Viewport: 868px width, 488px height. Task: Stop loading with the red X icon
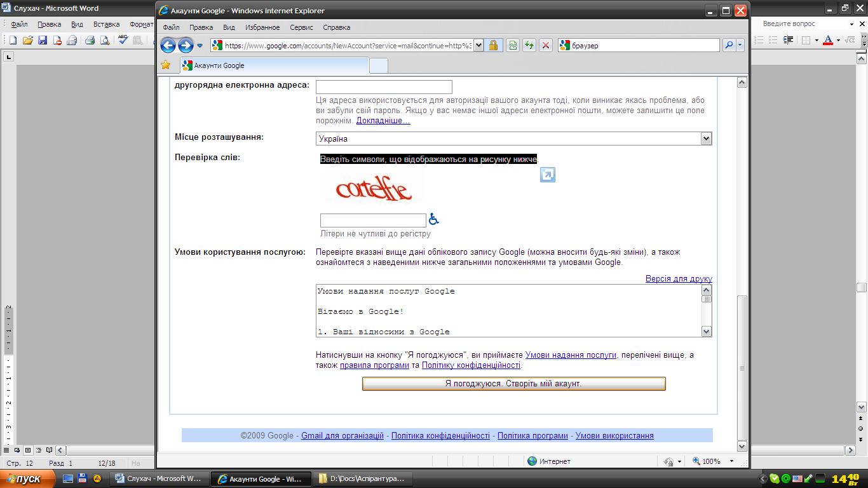click(x=546, y=45)
